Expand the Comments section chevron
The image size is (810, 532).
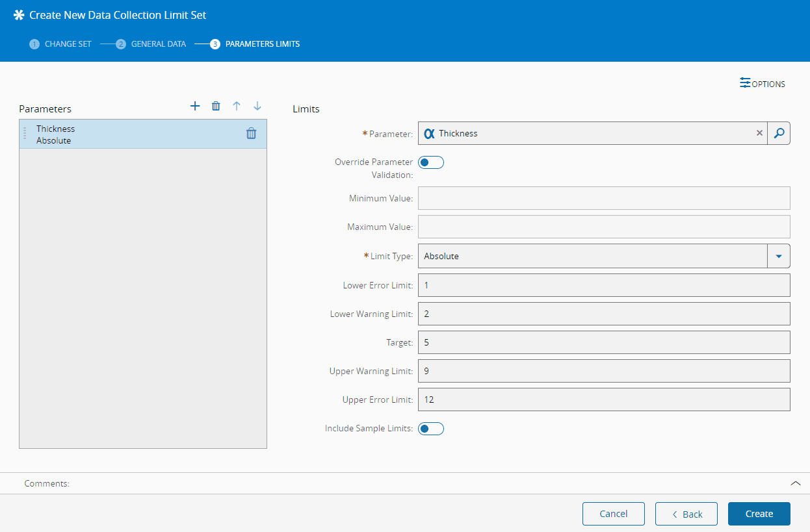pyautogui.click(x=795, y=483)
